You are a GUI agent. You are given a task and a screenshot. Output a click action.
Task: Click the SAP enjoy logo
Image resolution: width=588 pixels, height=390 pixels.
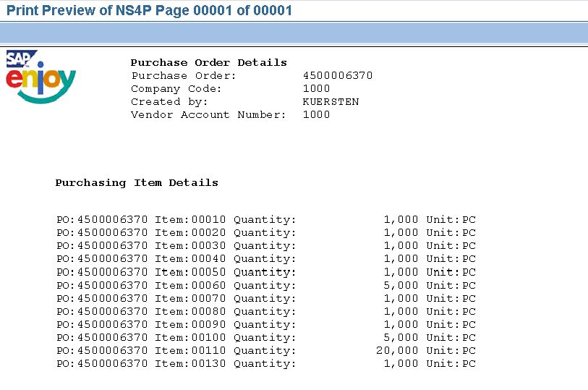[41, 77]
